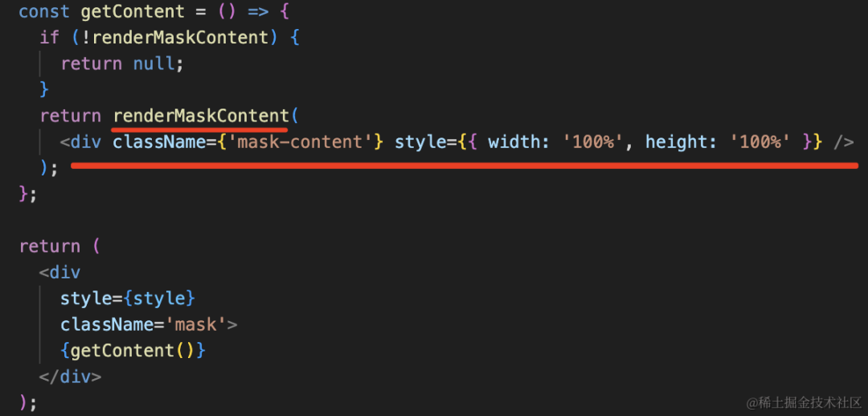Click the 'return null;' statement
This screenshot has height=416, width=868.
coord(122,64)
